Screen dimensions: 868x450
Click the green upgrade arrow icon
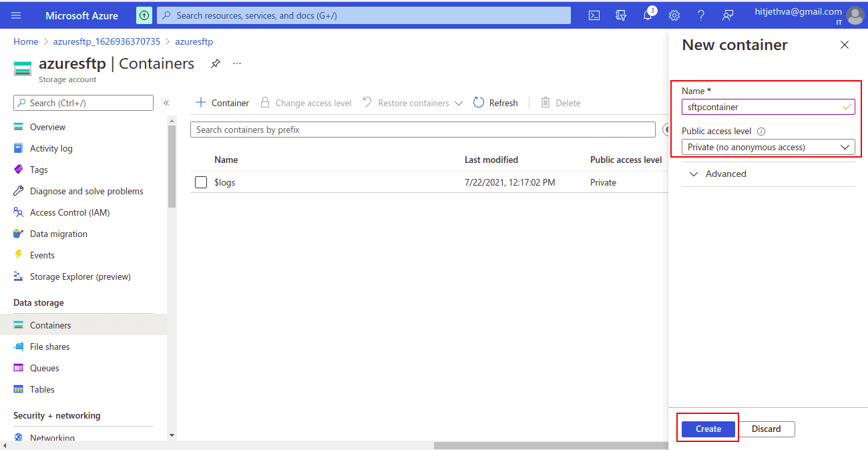[x=144, y=15]
